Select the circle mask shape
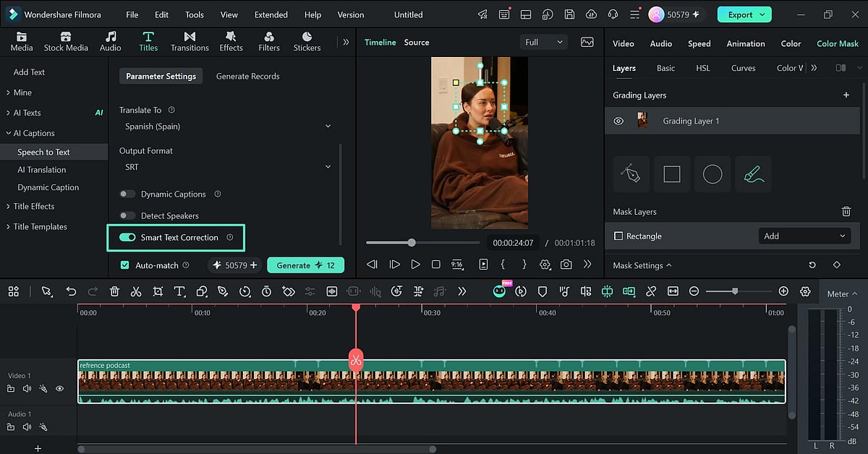868x454 pixels. 712,174
